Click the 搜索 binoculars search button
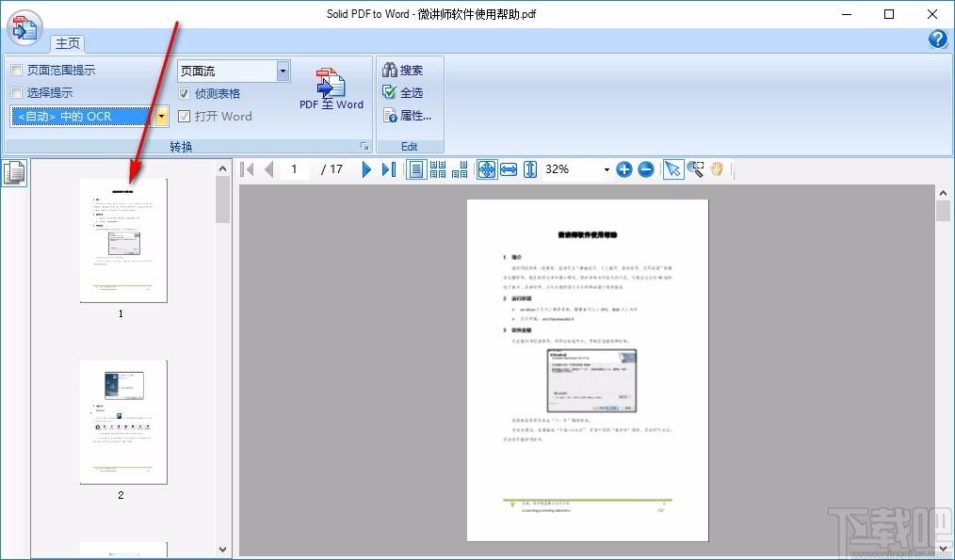This screenshot has width=955, height=560. pyautogui.click(x=402, y=70)
